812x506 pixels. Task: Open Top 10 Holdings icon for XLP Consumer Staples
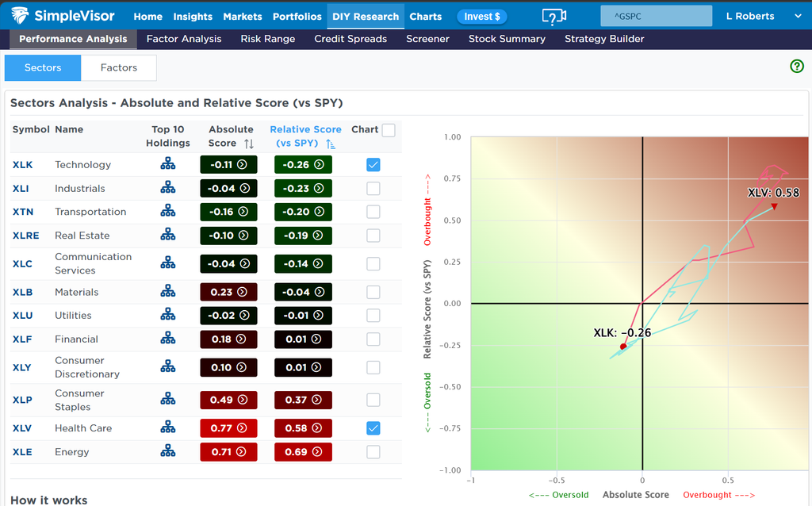pos(168,399)
